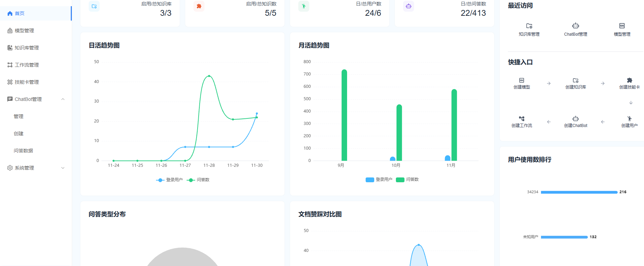Toggle 登录用户 series in monthly chart legend
The height and width of the screenshot is (266, 644).
tap(379, 180)
